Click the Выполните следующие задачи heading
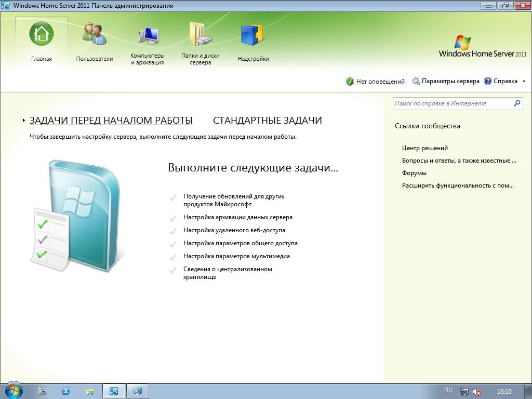This screenshot has width=532, height=399. (253, 168)
